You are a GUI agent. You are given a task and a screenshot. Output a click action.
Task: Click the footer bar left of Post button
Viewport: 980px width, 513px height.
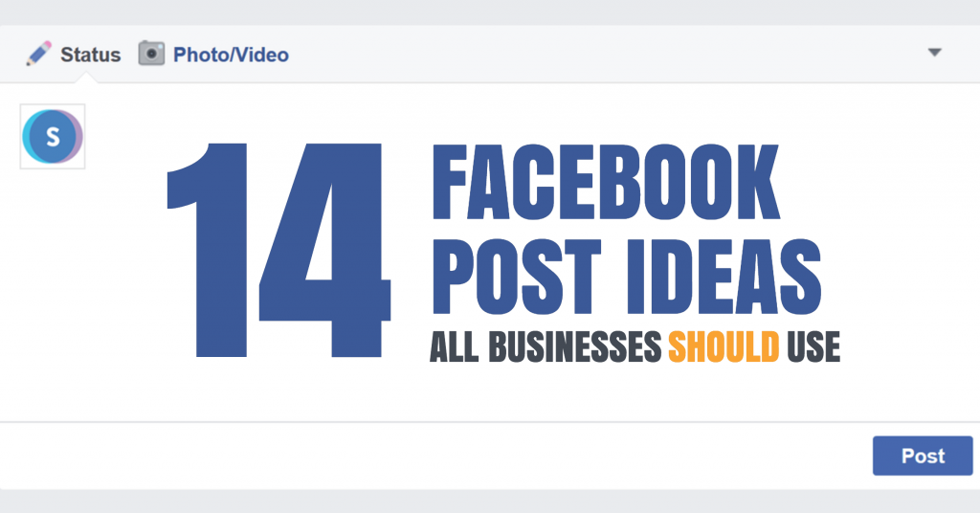click(x=436, y=456)
